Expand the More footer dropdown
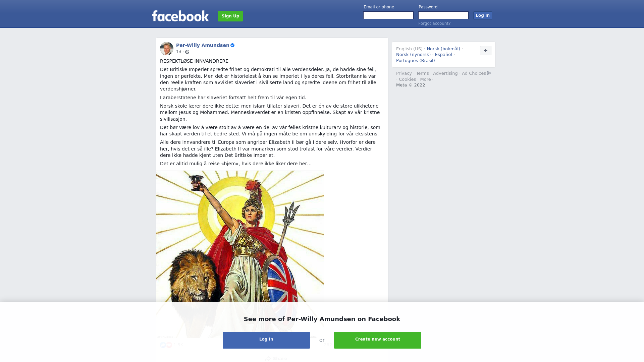 coord(427,79)
